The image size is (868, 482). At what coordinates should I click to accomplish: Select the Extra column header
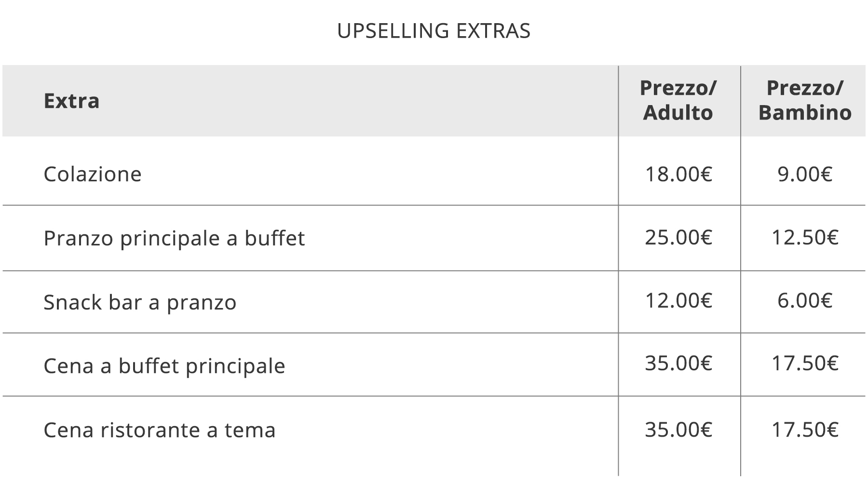[71, 101]
